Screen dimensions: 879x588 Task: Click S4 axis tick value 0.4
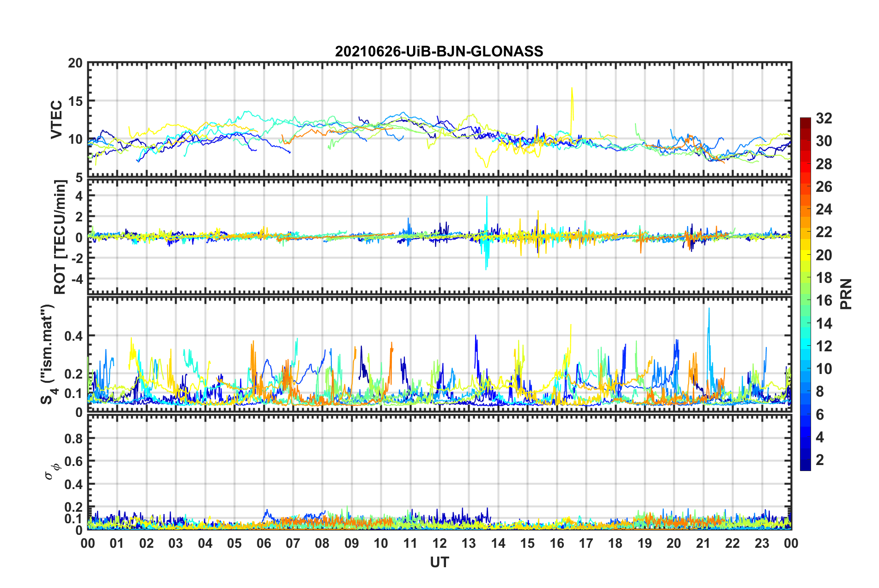73,336
